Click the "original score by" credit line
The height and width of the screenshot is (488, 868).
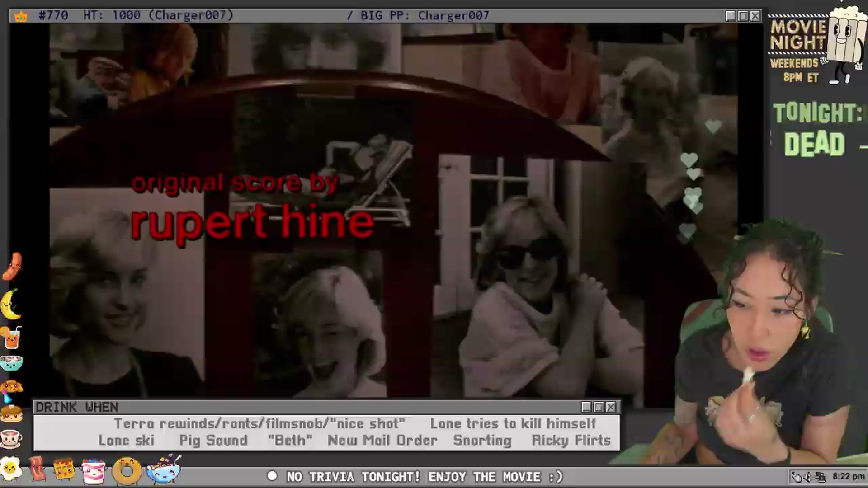point(235,183)
